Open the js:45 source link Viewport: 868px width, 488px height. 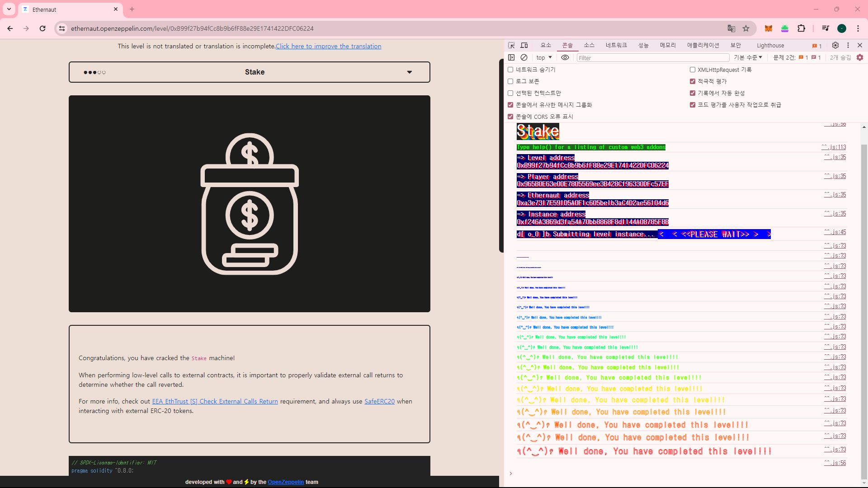pos(835,232)
